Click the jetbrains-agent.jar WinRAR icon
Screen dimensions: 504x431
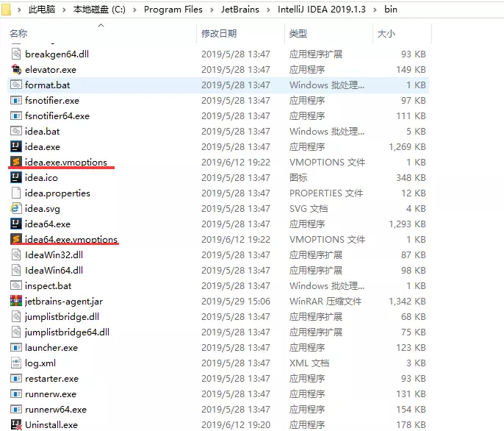(16, 301)
